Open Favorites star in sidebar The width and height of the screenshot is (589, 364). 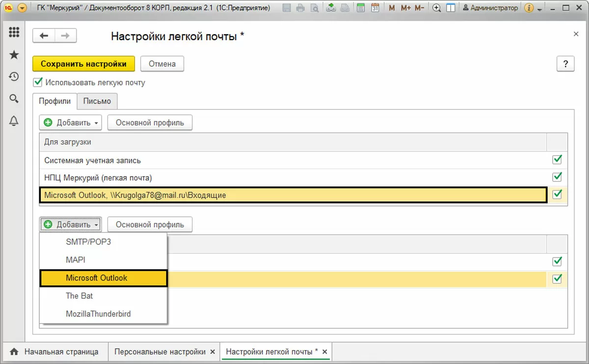(14, 54)
